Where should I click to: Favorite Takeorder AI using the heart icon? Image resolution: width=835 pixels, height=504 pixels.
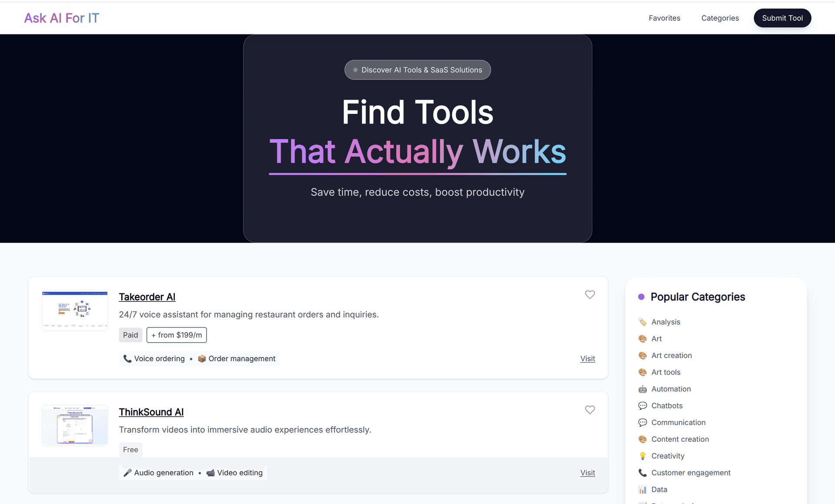click(x=590, y=295)
